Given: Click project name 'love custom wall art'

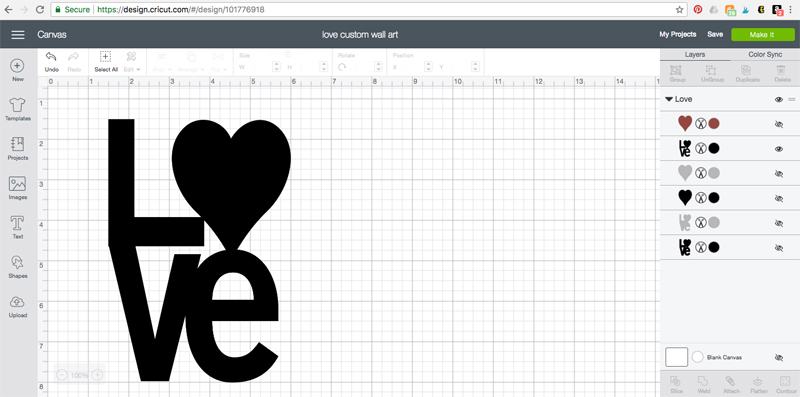Looking at the screenshot, I should tap(360, 35).
